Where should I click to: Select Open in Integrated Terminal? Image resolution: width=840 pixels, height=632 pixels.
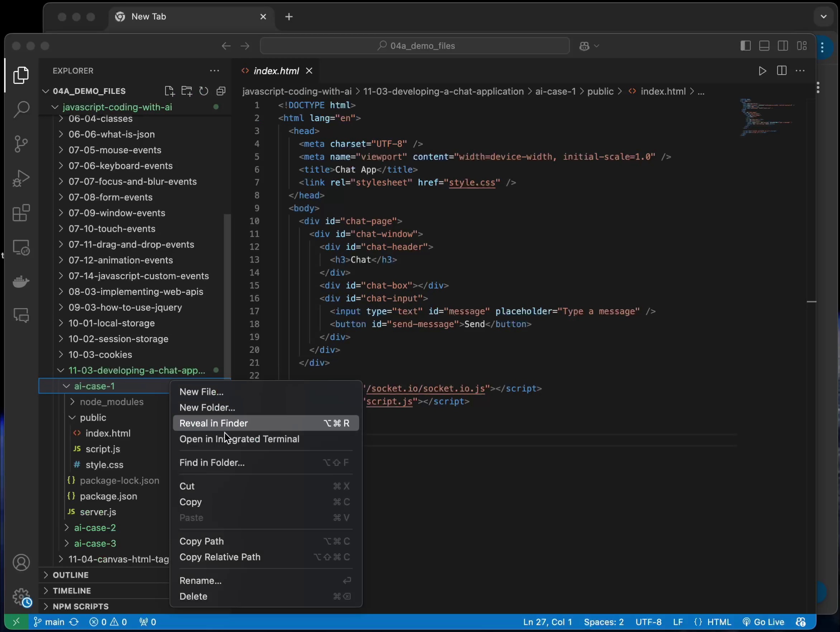(x=266, y=439)
